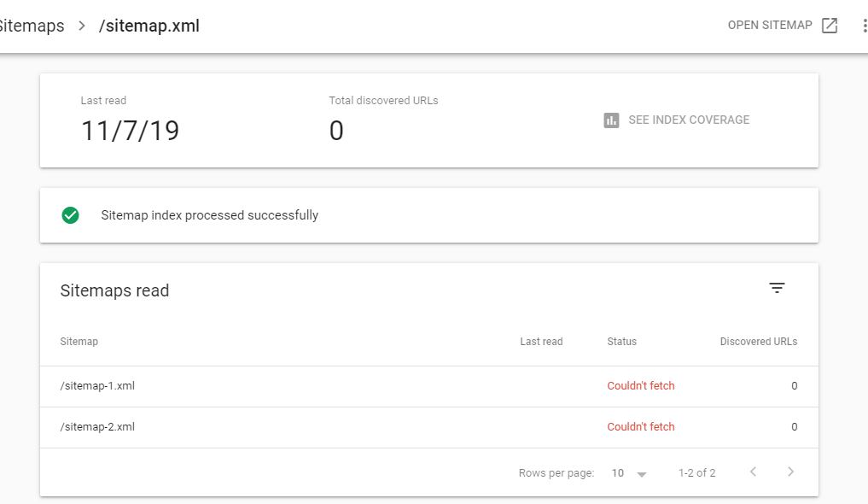Go to the next page of results
The width and height of the screenshot is (868, 504).
791,472
